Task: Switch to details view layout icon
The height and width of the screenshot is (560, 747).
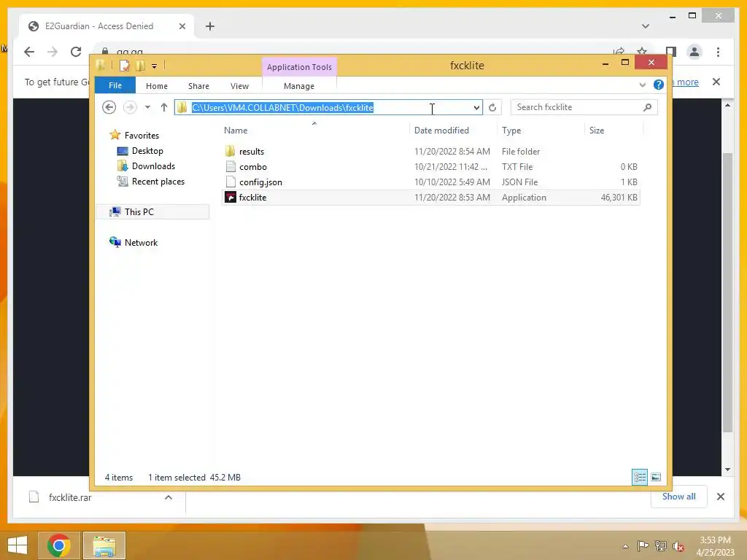Action: (640, 477)
